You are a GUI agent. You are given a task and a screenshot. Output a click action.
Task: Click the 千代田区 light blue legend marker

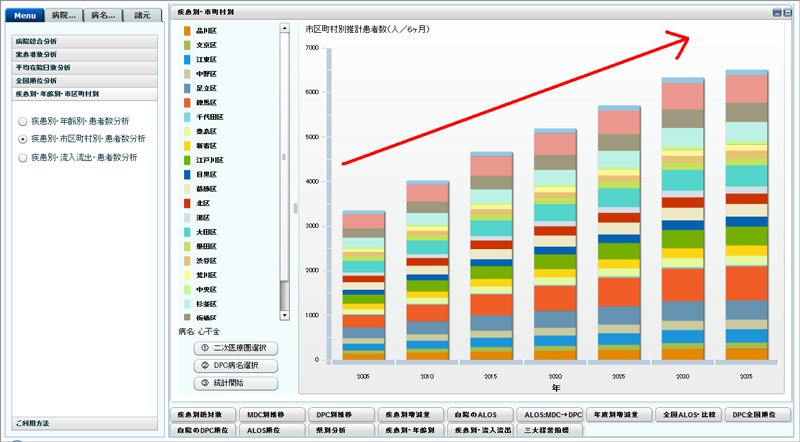(x=187, y=117)
